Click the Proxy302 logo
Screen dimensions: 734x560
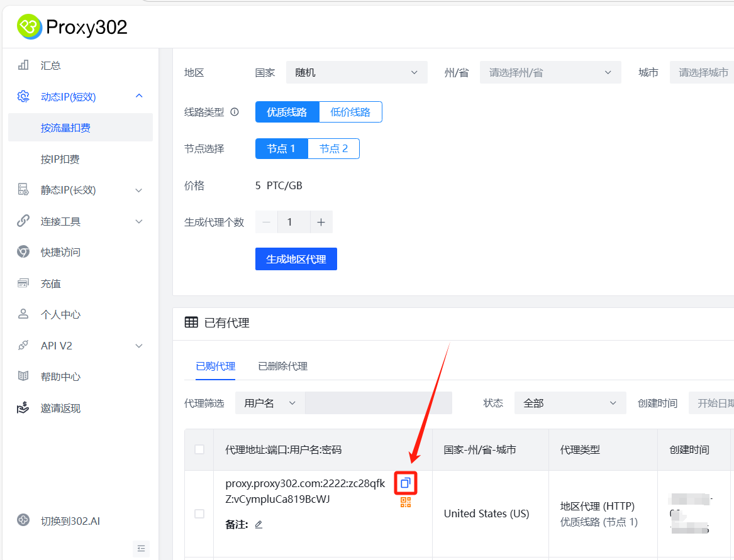[71, 26]
